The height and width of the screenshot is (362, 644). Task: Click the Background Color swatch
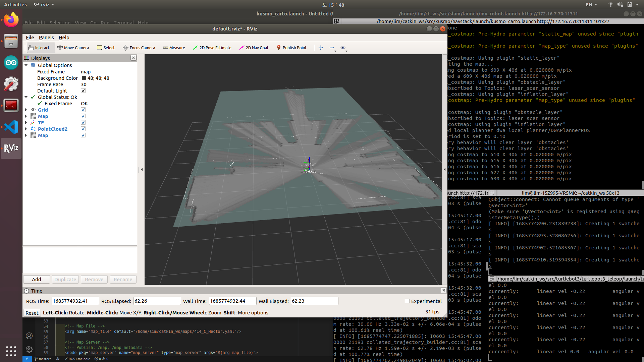(84, 78)
